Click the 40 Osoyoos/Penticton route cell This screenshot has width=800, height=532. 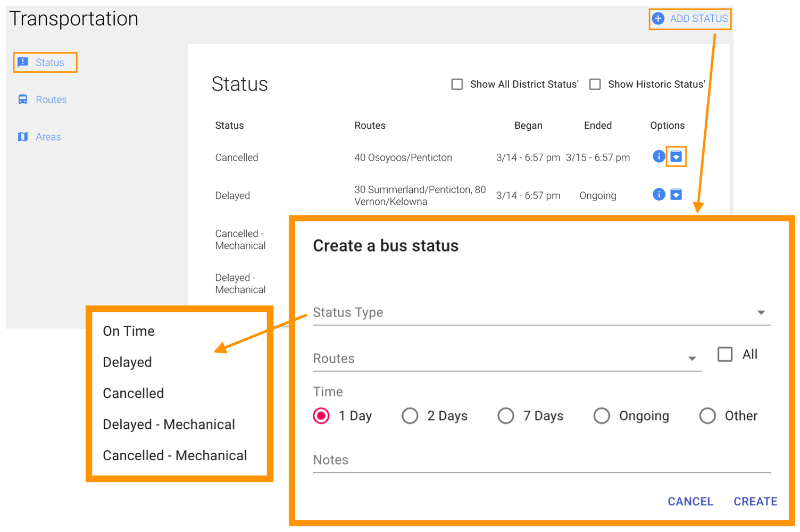[x=403, y=157]
